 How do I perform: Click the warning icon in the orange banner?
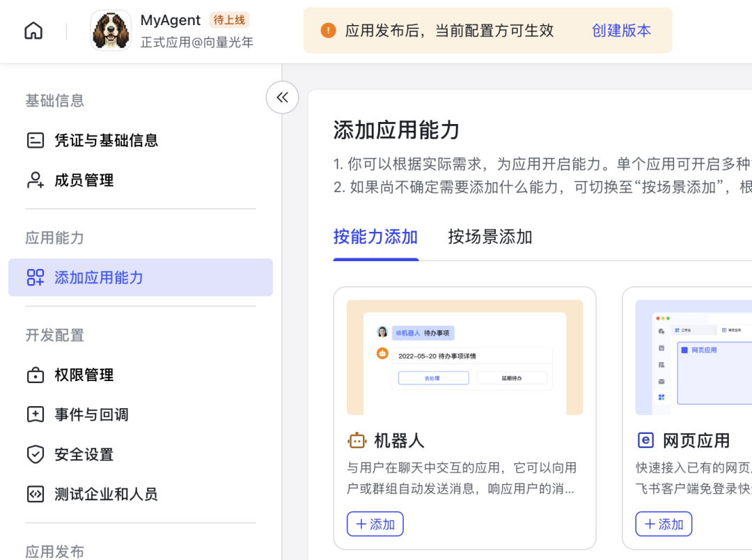click(328, 30)
